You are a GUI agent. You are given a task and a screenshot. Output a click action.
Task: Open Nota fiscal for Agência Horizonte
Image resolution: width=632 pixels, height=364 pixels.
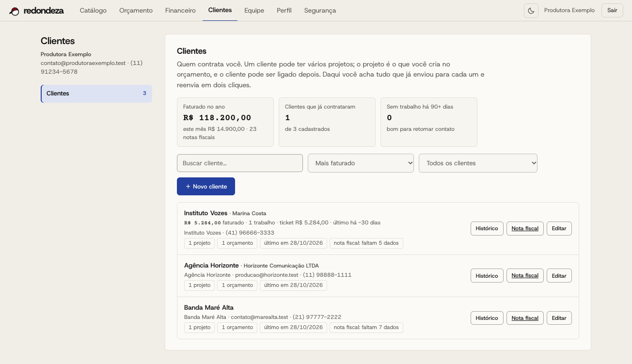(x=525, y=276)
